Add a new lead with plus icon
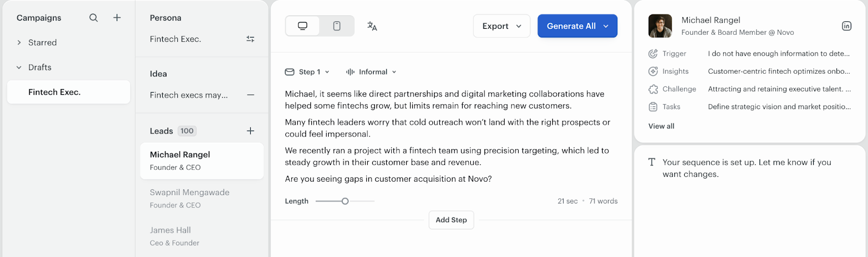Viewport: 868px width, 257px height. [250, 131]
